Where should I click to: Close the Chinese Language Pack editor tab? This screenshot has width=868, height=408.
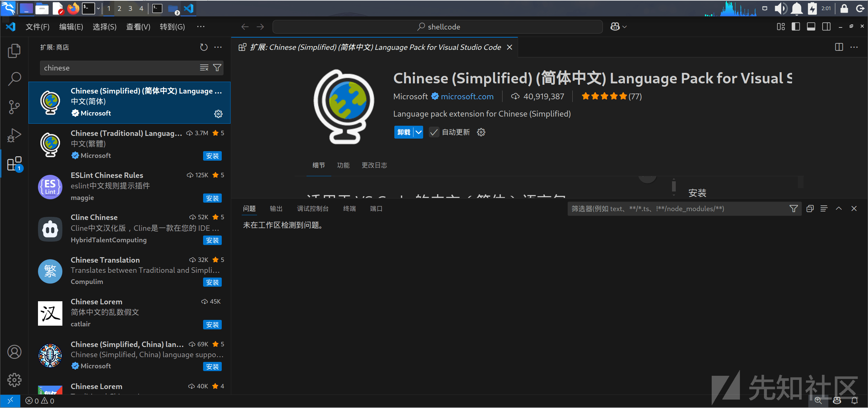509,47
